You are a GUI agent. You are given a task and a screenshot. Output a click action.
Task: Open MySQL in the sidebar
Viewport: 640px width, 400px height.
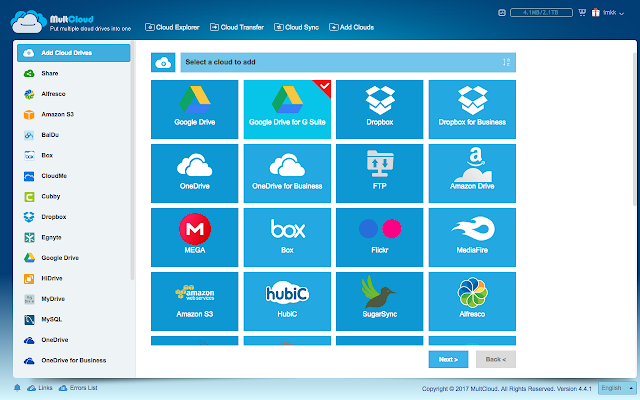pyautogui.click(x=73, y=319)
